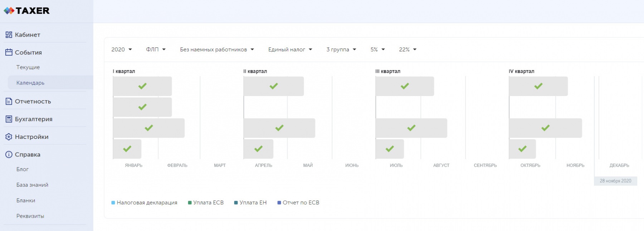Viewport: 644px width, 231px height.
Task: Open the ФЛП entity type dropdown
Action: click(156, 50)
